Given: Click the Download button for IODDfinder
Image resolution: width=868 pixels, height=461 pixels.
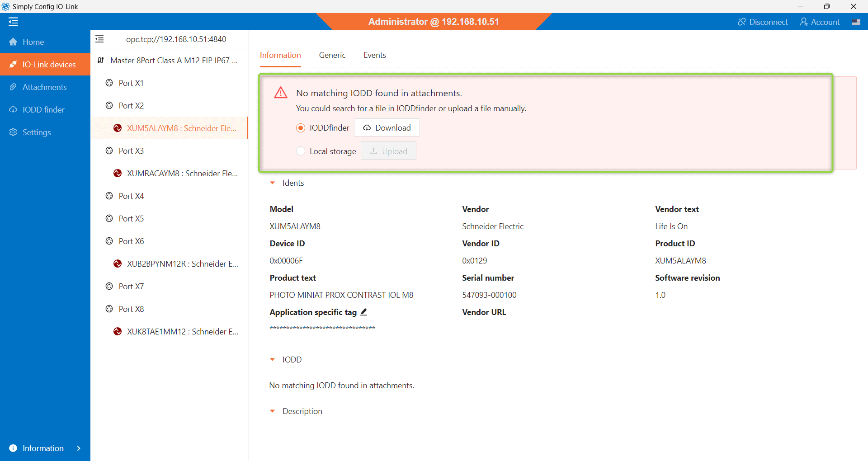Looking at the screenshot, I should click(387, 128).
